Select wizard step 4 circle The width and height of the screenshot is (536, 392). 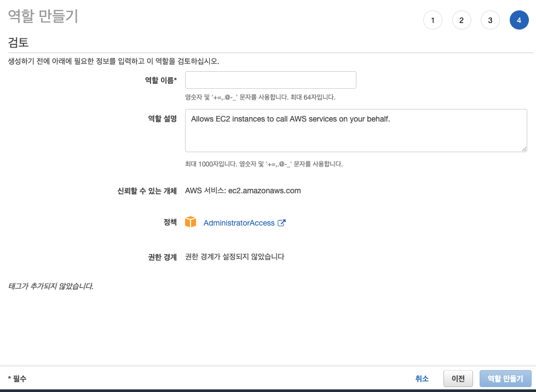[519, 20]
